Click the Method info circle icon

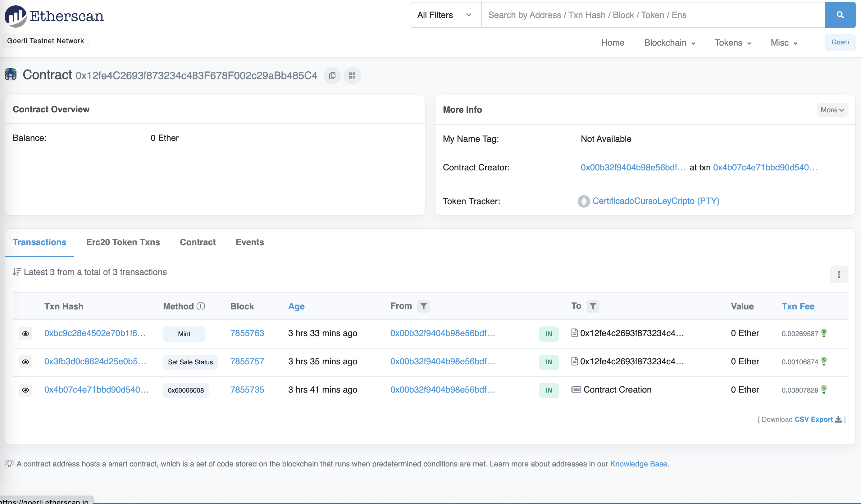[x=201, y=306]
